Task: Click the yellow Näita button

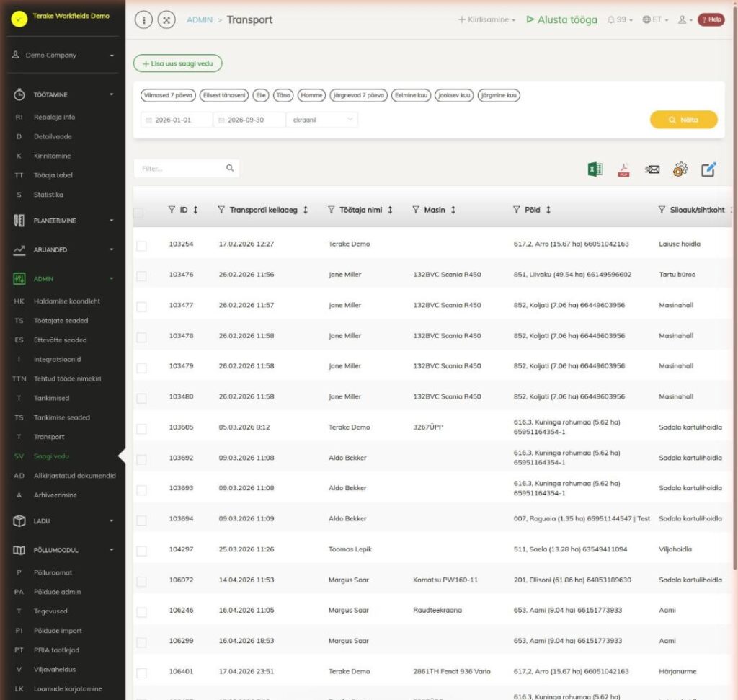Action: [x=683, y=120]
